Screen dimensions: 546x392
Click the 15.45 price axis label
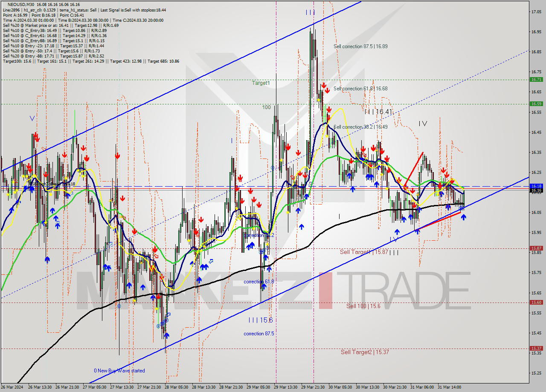[537, 333]
